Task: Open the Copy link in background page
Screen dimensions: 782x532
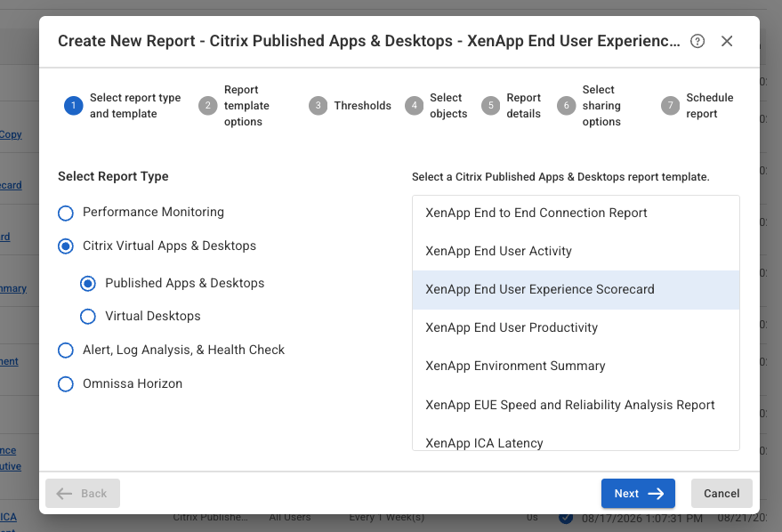Action: coord(11,134)
